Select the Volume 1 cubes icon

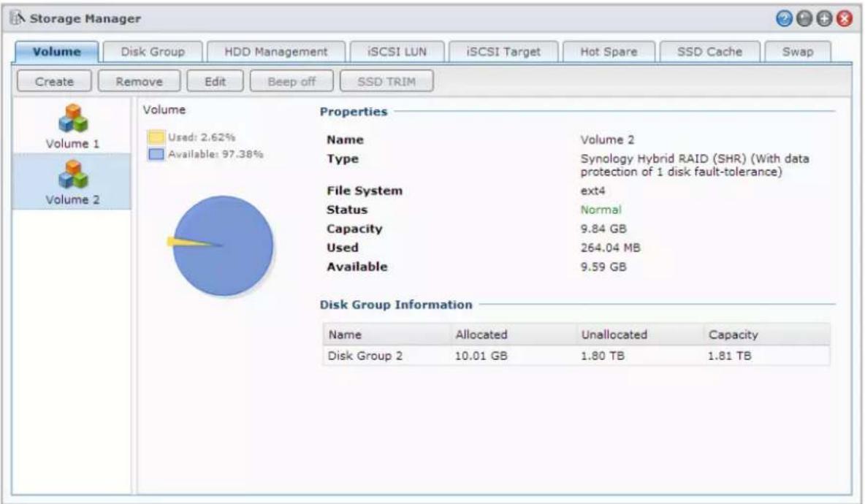click(73, 118)
